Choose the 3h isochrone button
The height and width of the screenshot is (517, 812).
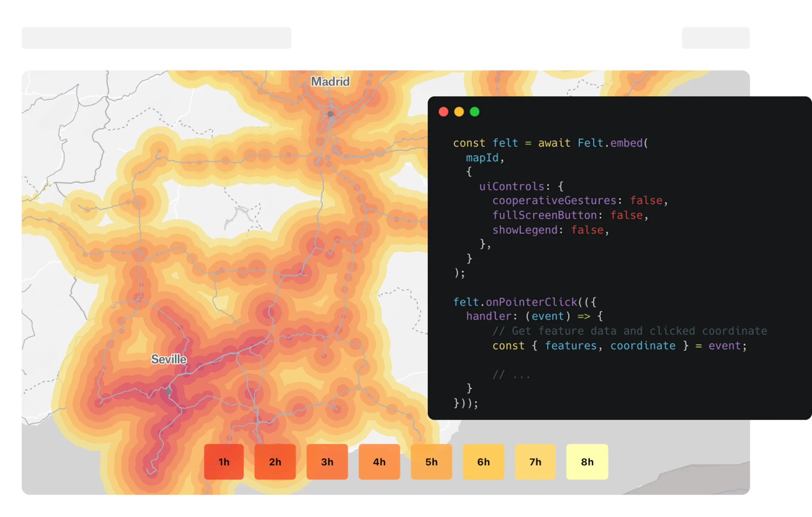[327, 461]
